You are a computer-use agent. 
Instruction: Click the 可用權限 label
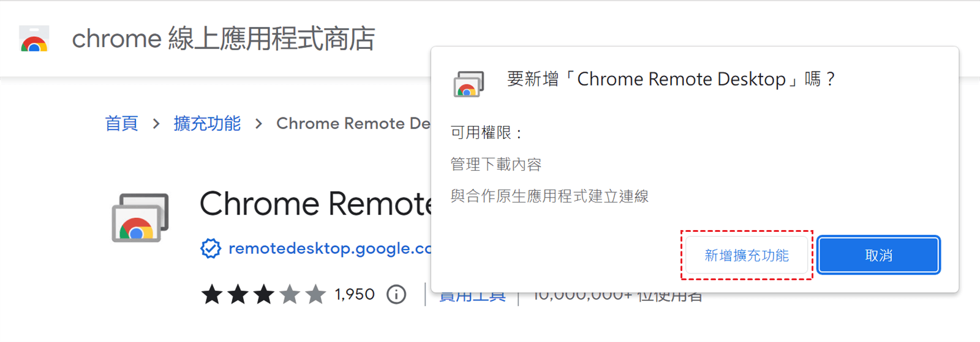[486, 132]
